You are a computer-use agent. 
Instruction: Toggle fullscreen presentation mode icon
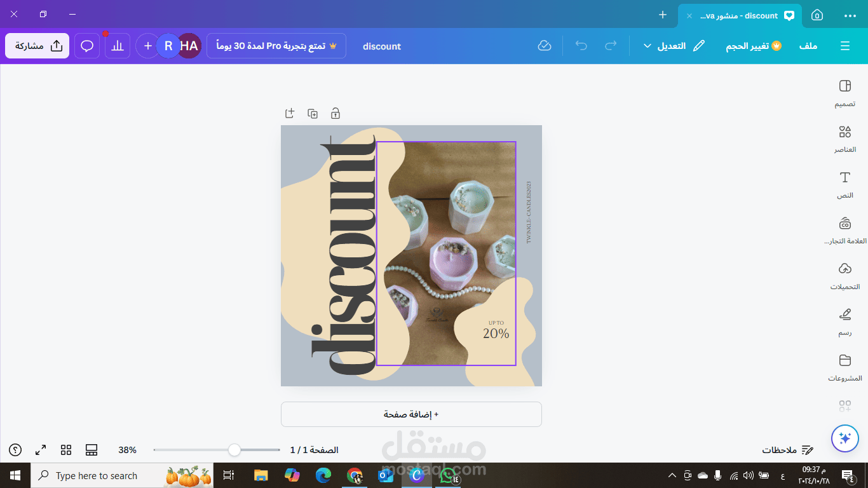pyautogui.click(x=41, y=450)
